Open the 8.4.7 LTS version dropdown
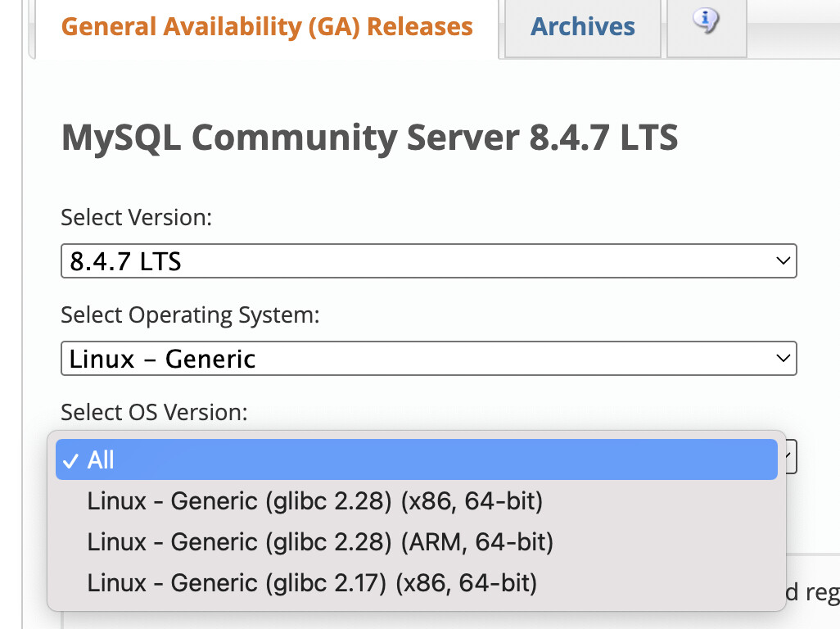Screen dimensions: 840x629 coord(428,262)
